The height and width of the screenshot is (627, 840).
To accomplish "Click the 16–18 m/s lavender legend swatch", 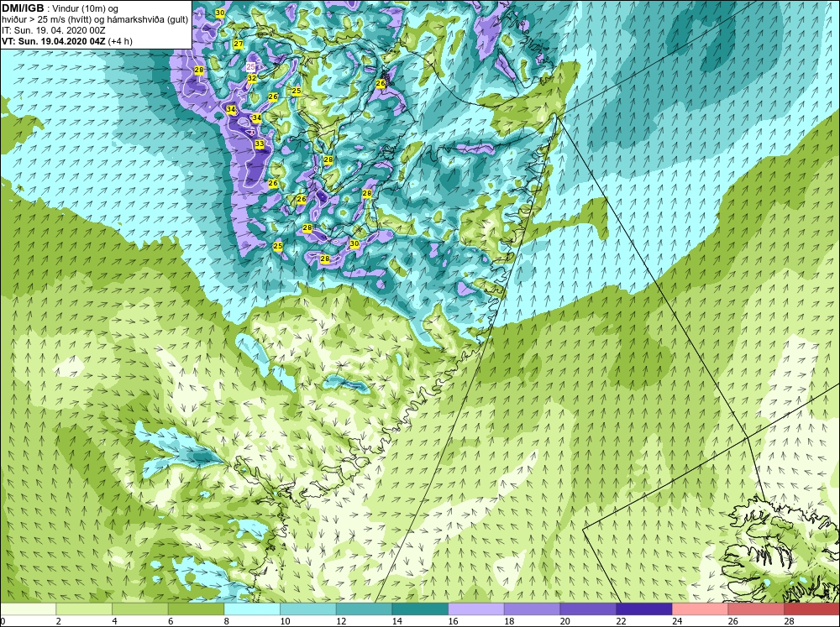I will pos(475,609).
